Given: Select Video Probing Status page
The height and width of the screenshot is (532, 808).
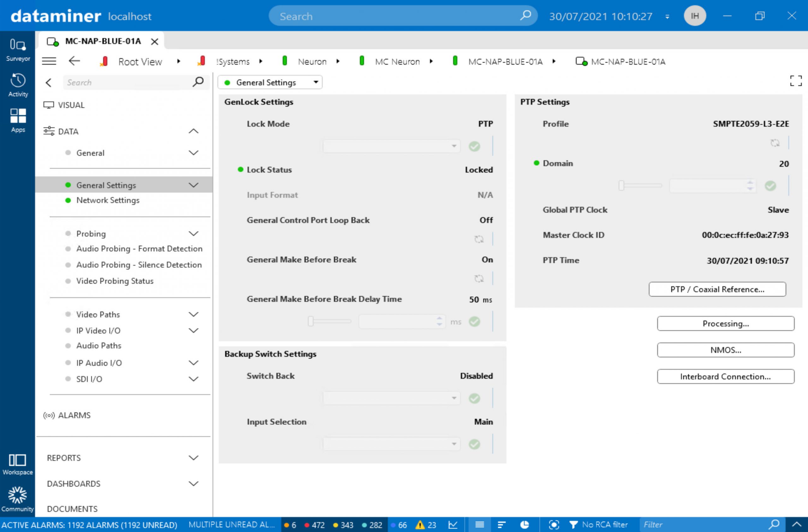Looking at the screenshot, I should [x=115, y=281].
